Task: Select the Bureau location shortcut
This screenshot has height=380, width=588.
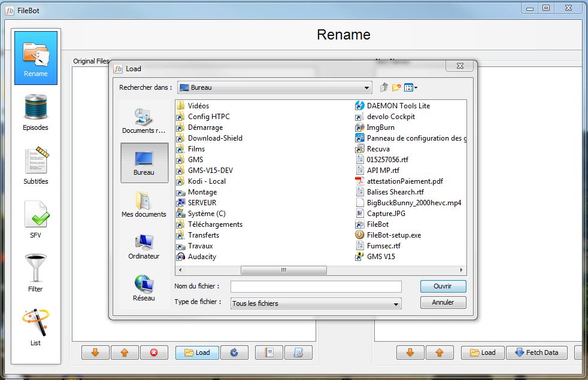Action: pyautogui.click(x=144, y=163)
